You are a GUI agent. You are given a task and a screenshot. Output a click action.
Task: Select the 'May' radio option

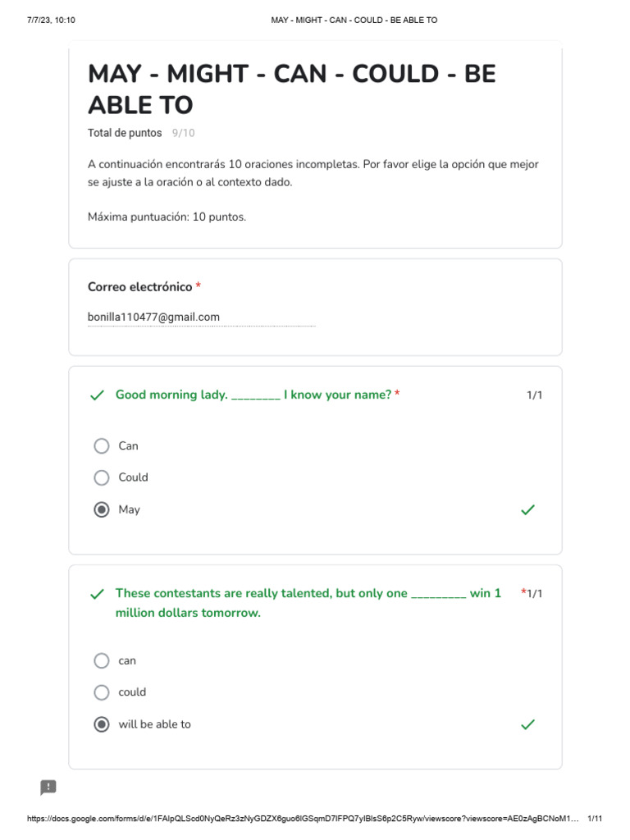(x=101, y=509)
